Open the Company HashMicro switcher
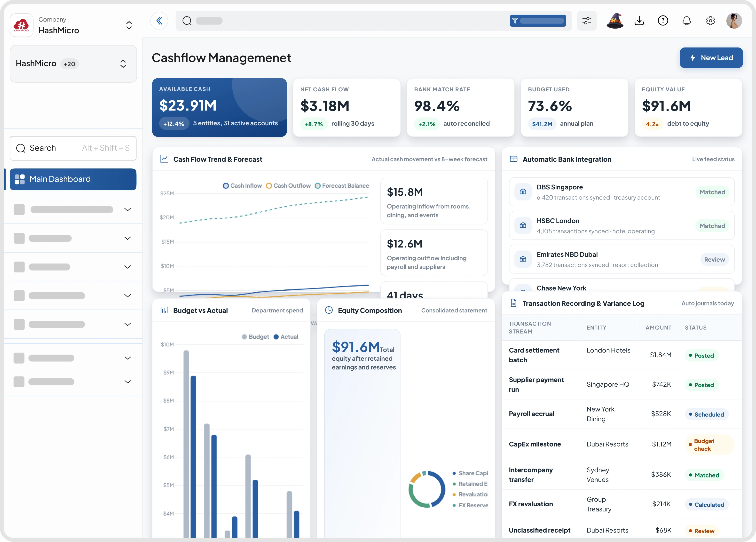Image resolution: width=756 pixels, height=542 pixels. coord(129,25)
